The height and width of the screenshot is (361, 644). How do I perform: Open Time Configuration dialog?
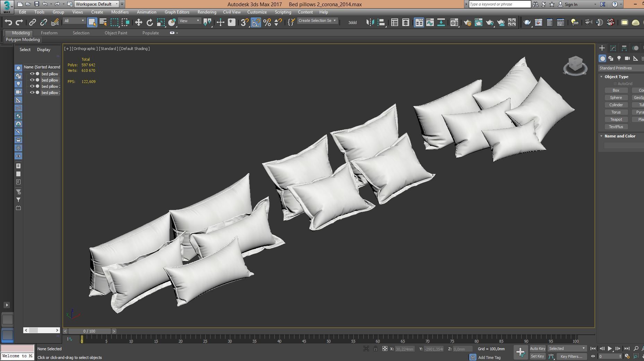click(x=627, y=356)
